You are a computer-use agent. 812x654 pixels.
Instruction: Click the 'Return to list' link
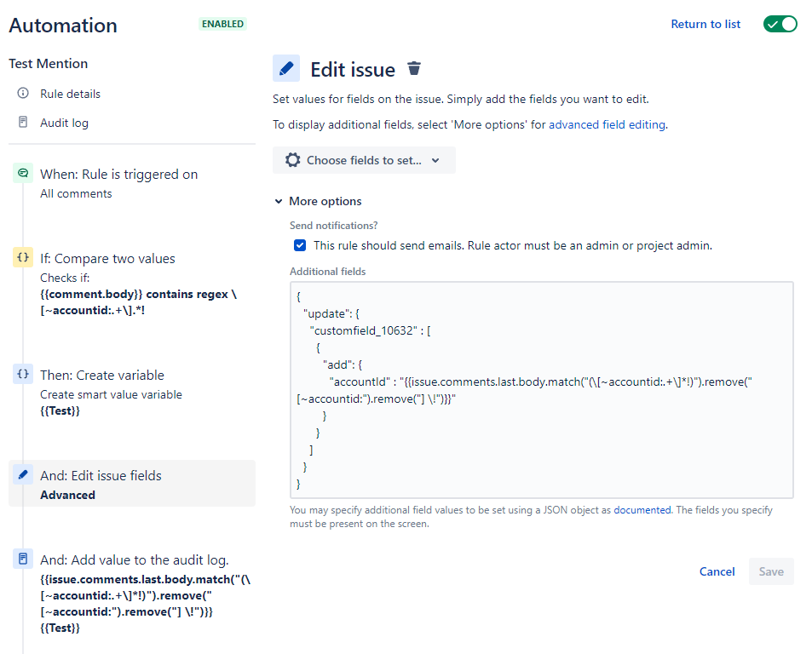(705, 24)
